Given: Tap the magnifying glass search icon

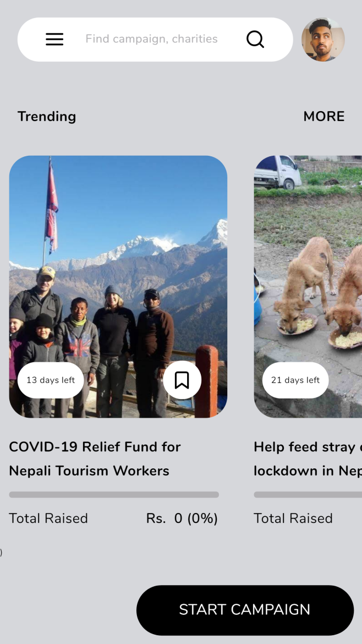Looking at the screenshot, I should pos(255,40).
